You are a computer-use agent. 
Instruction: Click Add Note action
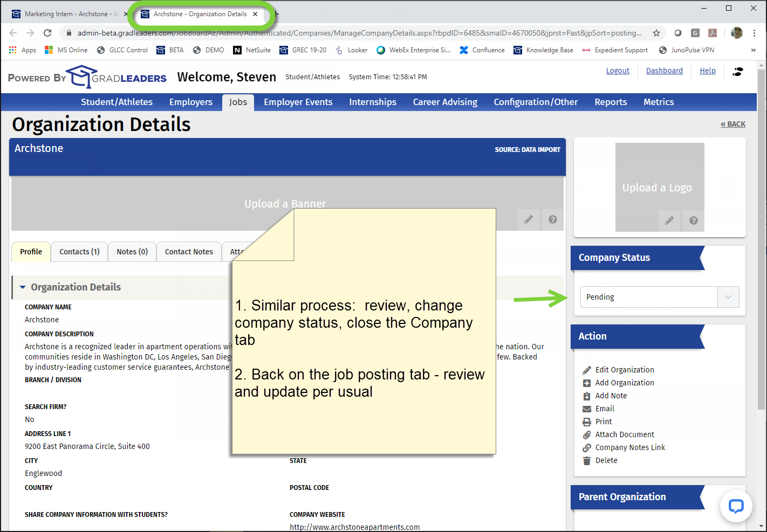point(605,396)
